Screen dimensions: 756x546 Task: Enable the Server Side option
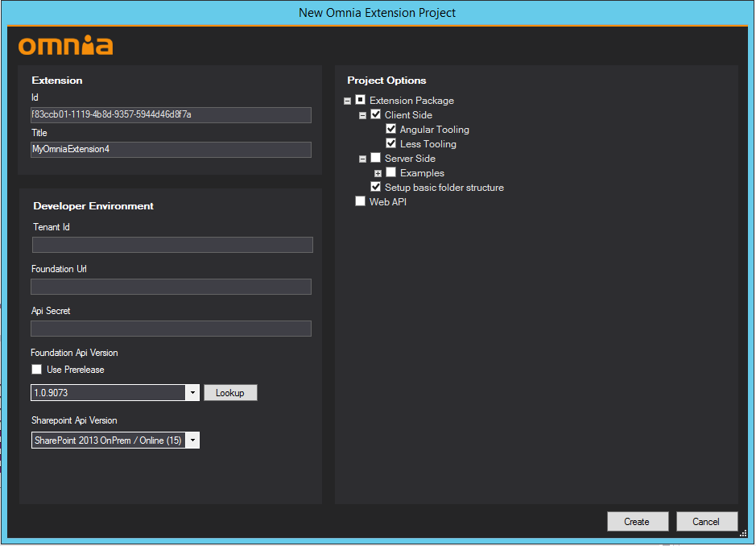tap(375, 158)
